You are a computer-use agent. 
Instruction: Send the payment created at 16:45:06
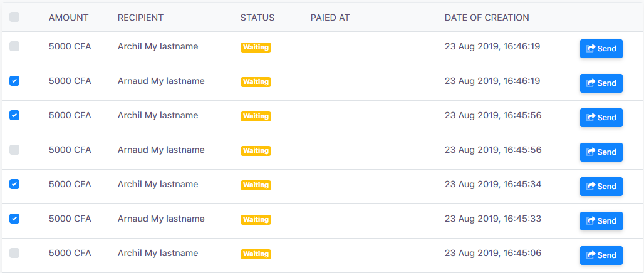601,255
